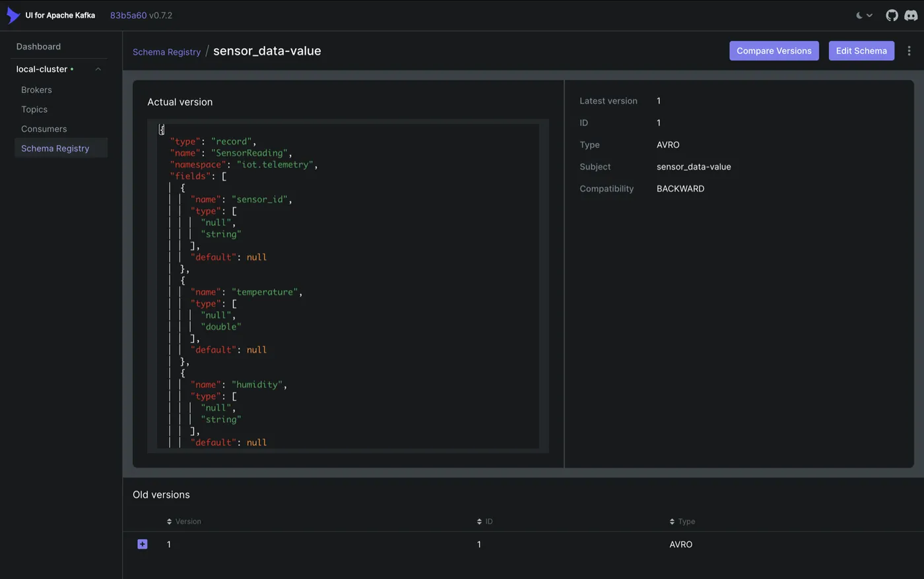Click the "SensorReading" name value
The image size is (924, 579).
[x=249, y=153]
